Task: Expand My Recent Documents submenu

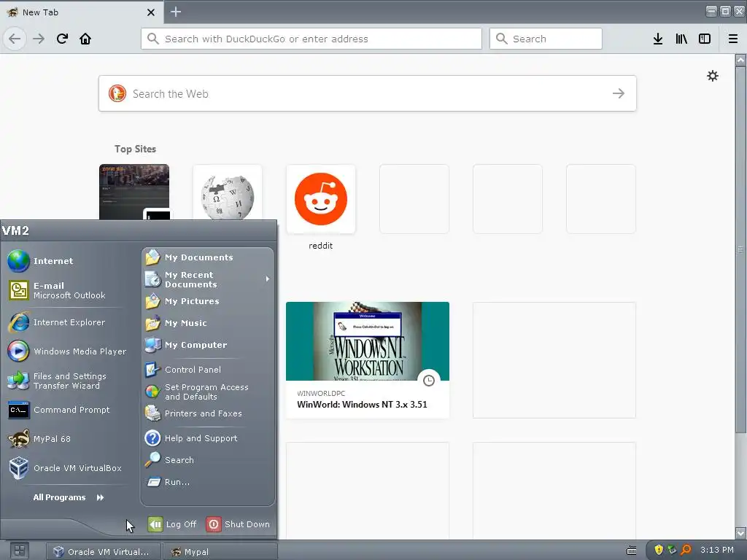Action: click(208, 279)
